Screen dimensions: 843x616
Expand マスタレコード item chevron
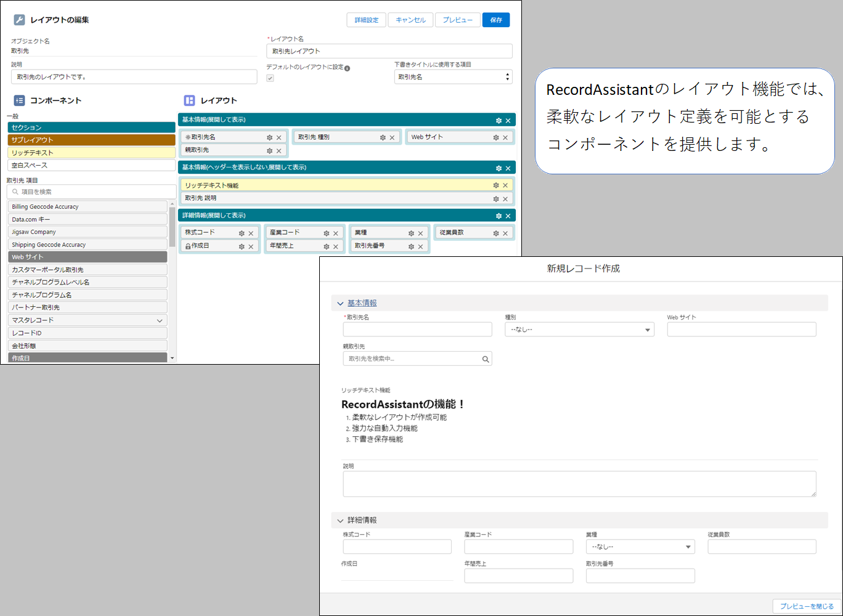click(160, 320)
